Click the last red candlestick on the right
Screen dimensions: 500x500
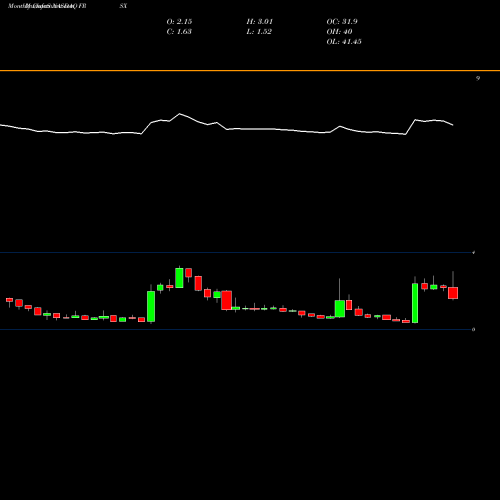click(453, 293)
